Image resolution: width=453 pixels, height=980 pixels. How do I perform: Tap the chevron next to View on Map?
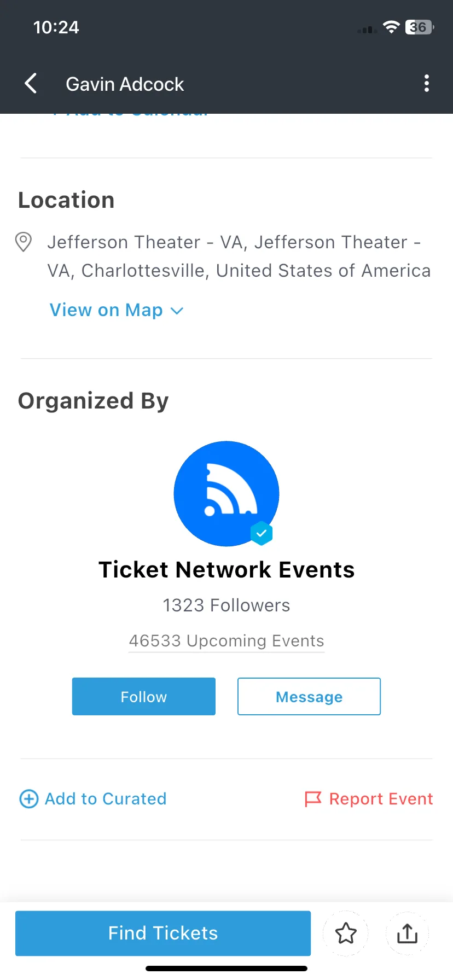(177, 311)
